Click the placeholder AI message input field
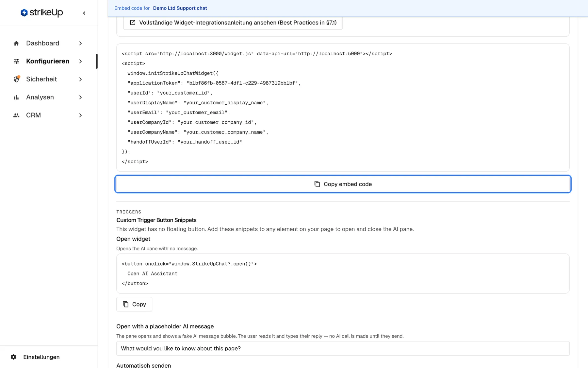Viewport: 588px width, 368px height. 343,348
